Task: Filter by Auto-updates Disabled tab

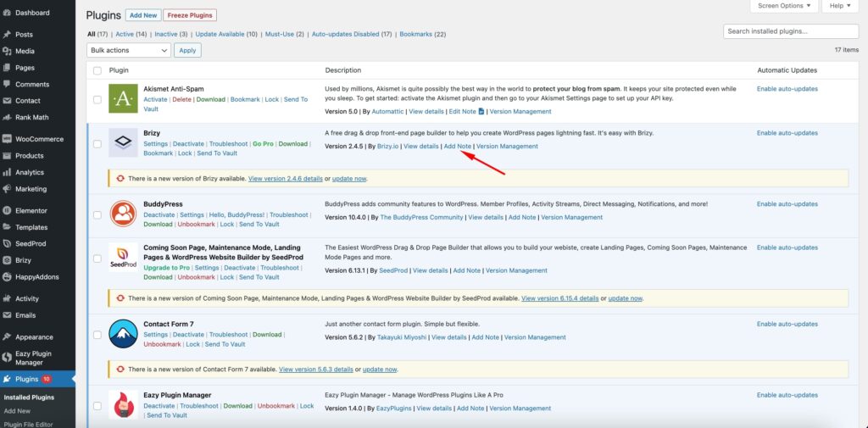Action: pyautogui.click(x=352, y=35)
